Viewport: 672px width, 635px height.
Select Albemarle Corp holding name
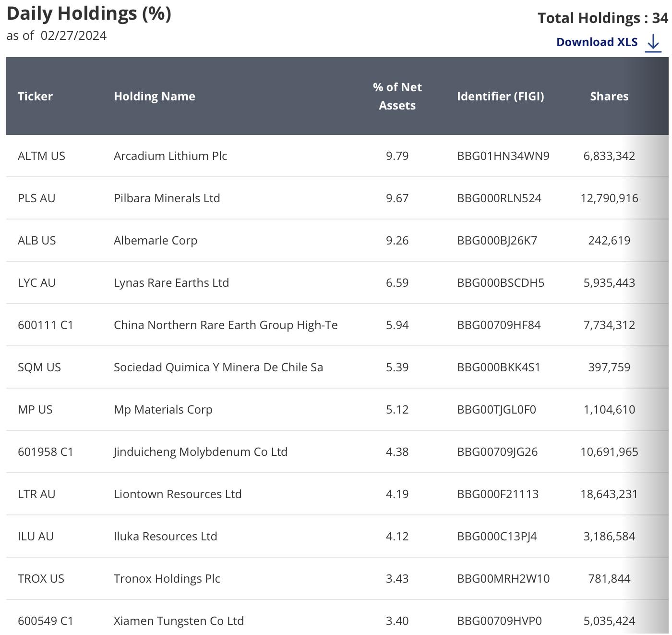coord(156,240)
